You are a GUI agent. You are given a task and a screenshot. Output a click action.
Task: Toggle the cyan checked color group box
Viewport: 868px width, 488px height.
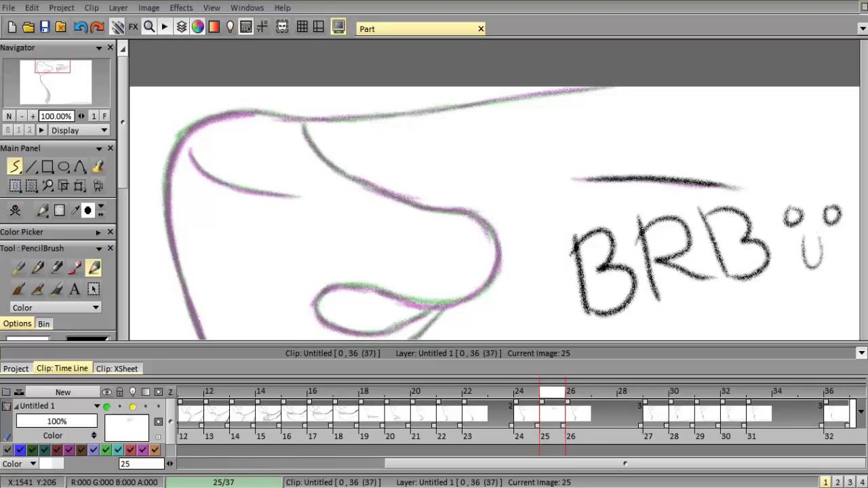118,449
